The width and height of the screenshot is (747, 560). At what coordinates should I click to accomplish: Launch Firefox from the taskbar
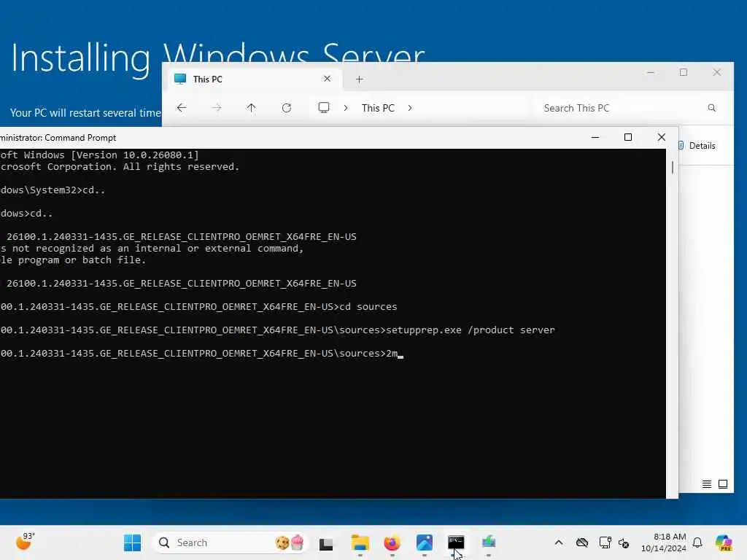(392, 542)
